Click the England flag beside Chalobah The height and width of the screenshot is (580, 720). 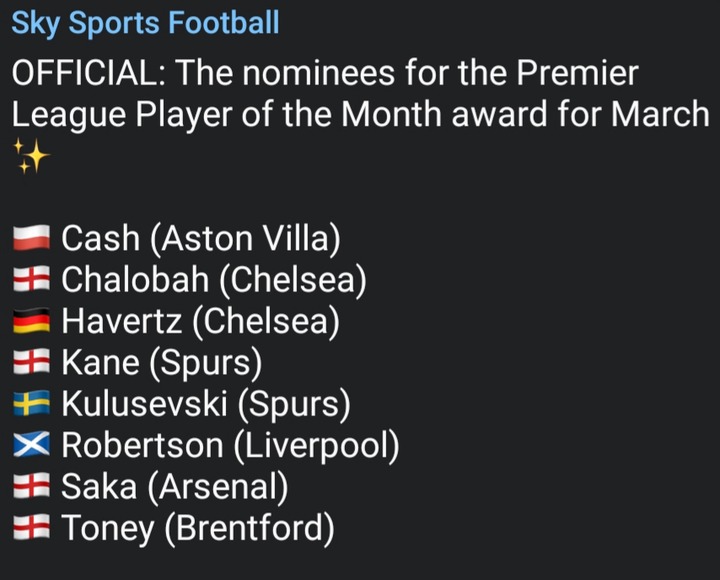click(31, 279)
